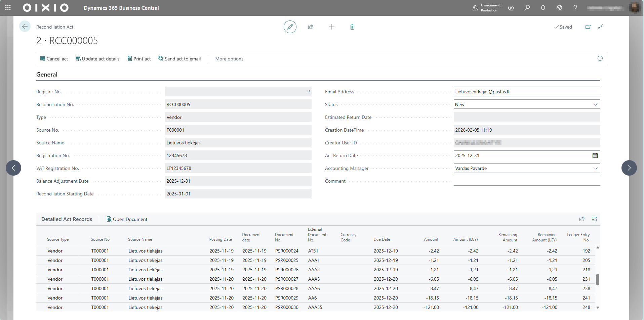Go back with the left arrow icon
The height and width of the screenshot is (320, 644).
(x=25, y=27)
